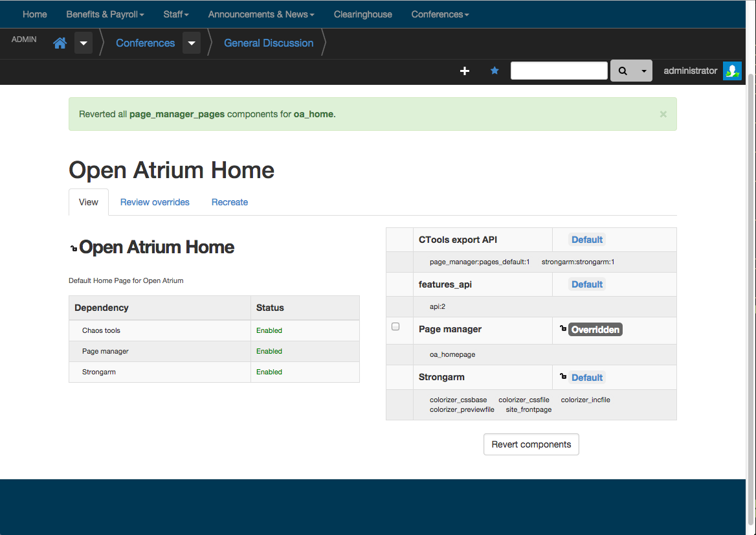Click the search magnifier icon
Viewport: 756px width, 535px height.
622,71
